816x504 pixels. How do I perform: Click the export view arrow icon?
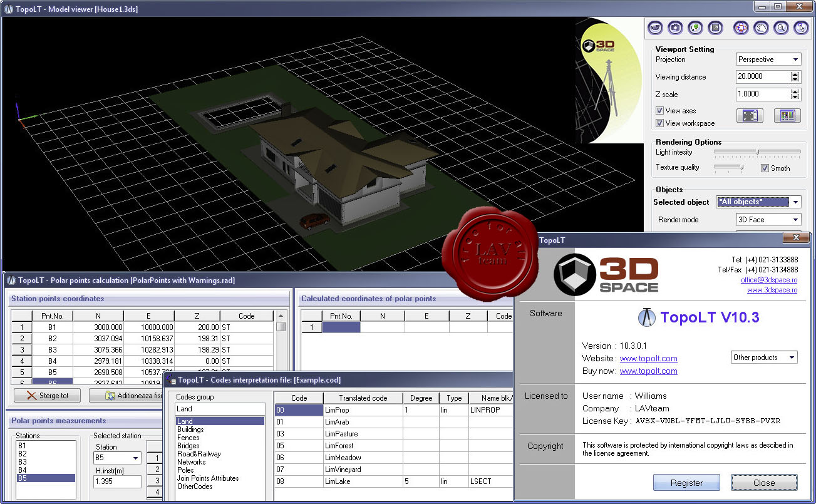[x=715, y=28]
